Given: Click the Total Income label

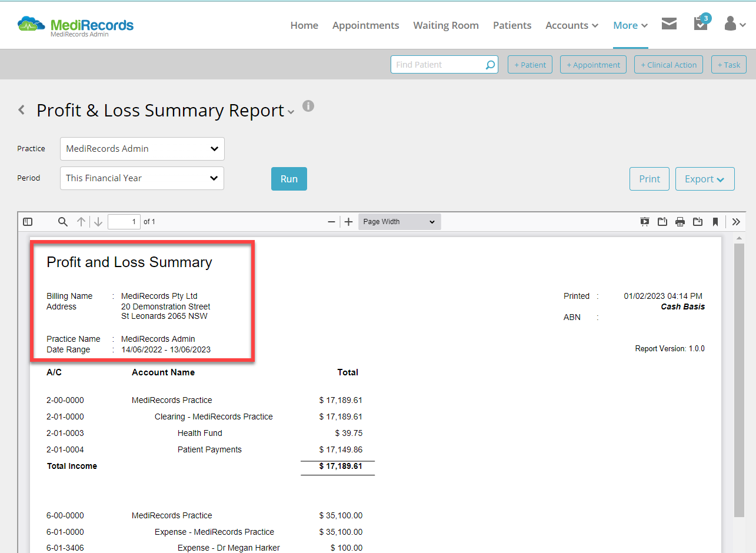Looking at the screenshot, I should point(72,466).
